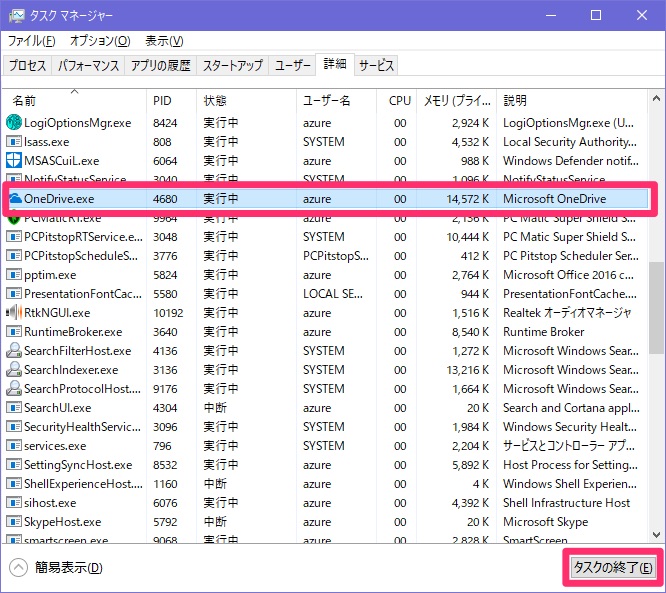Click the Task Manager title bar icon

click(17, 16)
